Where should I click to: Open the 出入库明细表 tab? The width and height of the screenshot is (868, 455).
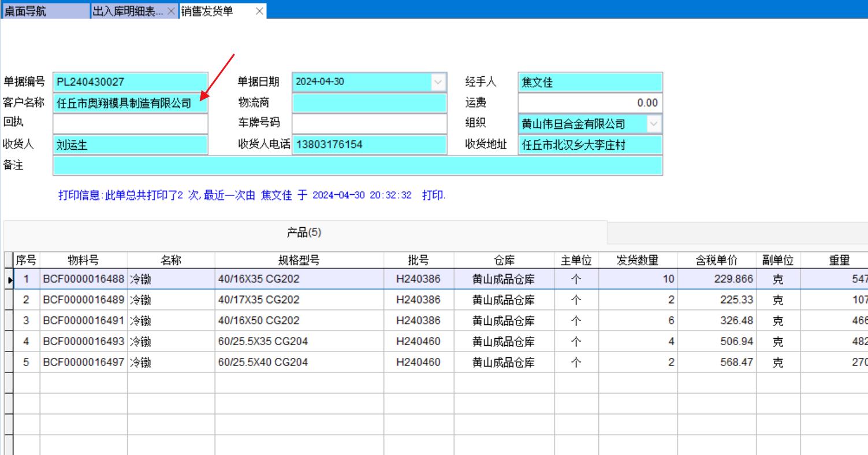click(128, 12)
